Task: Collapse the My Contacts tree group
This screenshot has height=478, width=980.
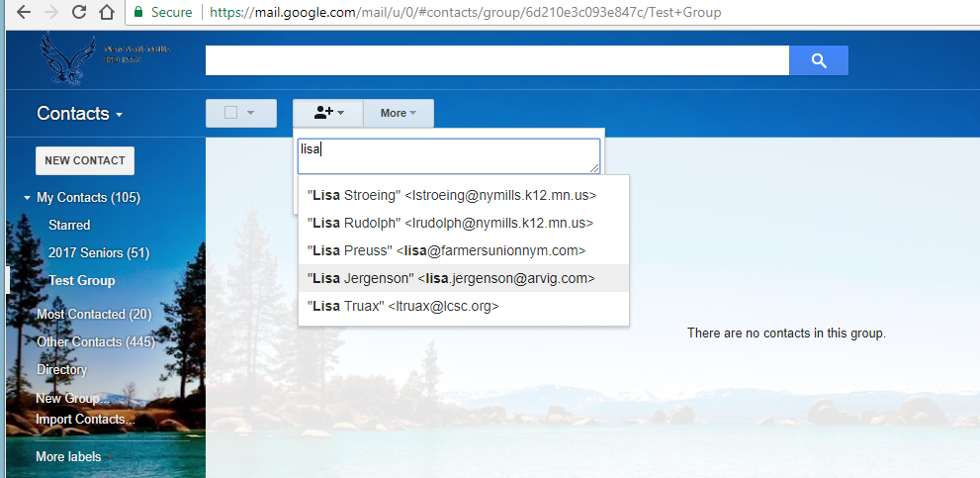Action: pos(27,198)
